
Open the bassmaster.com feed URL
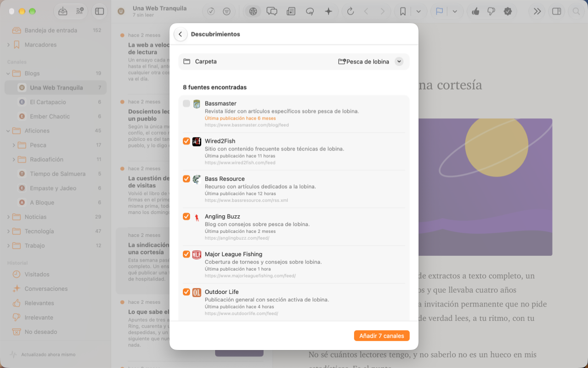247,125
